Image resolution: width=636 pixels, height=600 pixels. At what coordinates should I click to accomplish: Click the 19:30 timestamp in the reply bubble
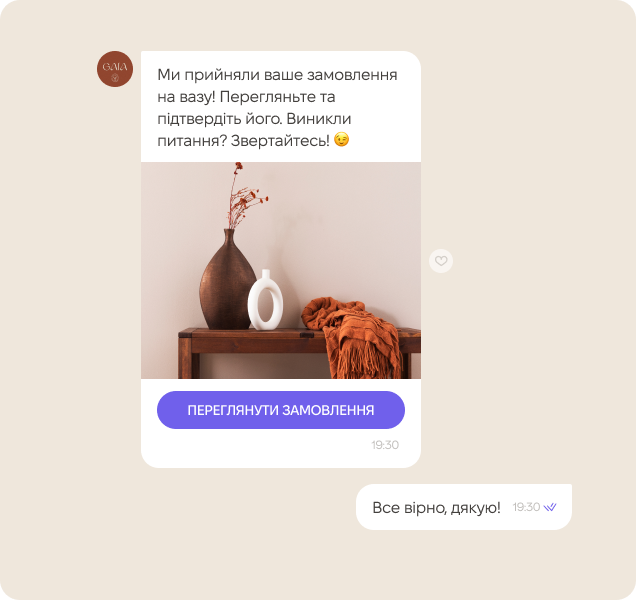click(x=526, y=507)
